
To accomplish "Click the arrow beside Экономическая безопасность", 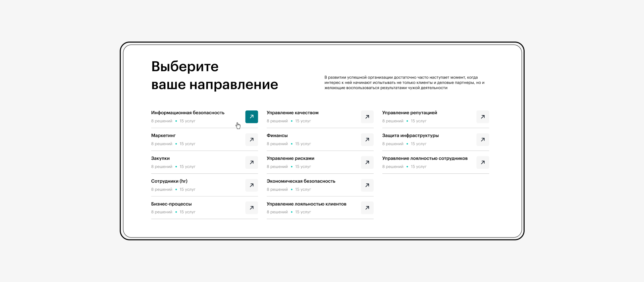I will 367,185.
